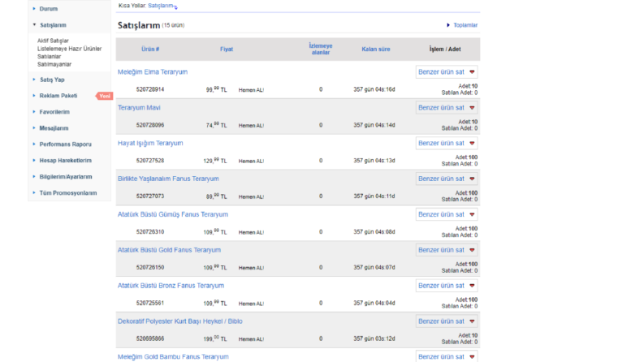Collapse the Satışlarım sidebar section
644x362 pixels.
[53, 25]
